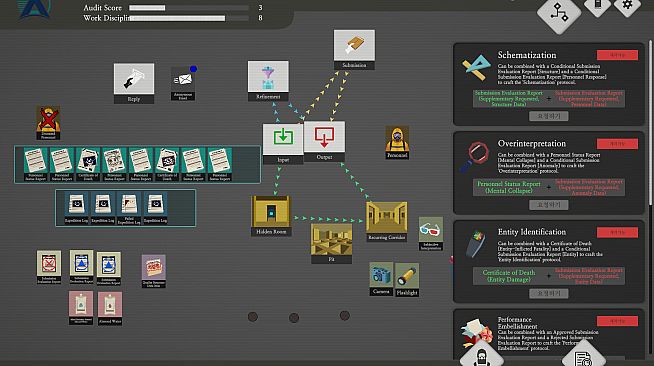Click the green Input node
Screen dimensions: 654x366
(283, 143)
